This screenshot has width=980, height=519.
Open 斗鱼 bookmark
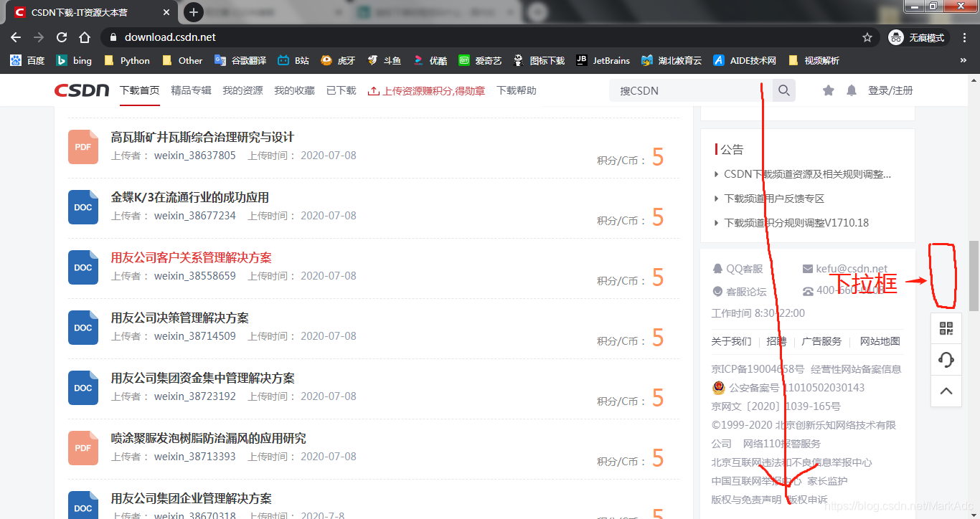[x=384, y=61]
